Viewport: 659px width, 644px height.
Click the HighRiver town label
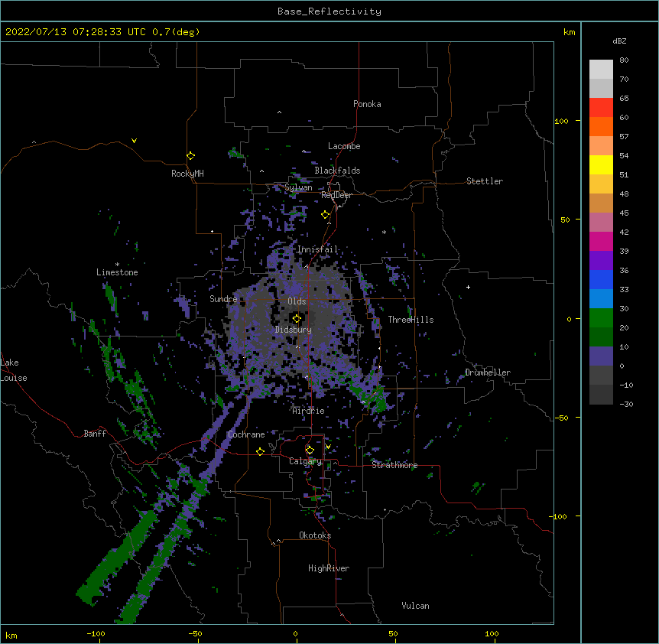pos(329,568)
